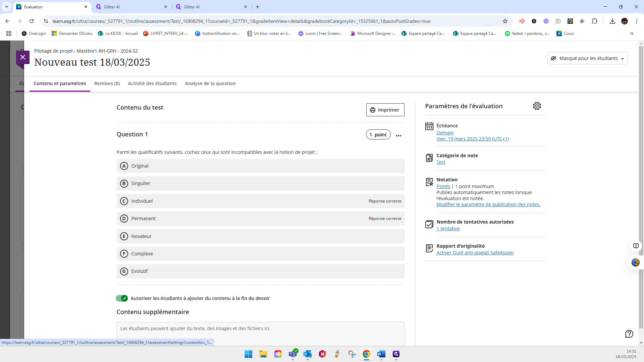Open Chrome apps grid in bookmarks bar
The image size is (644, 362).
click(x=9, y=34)
